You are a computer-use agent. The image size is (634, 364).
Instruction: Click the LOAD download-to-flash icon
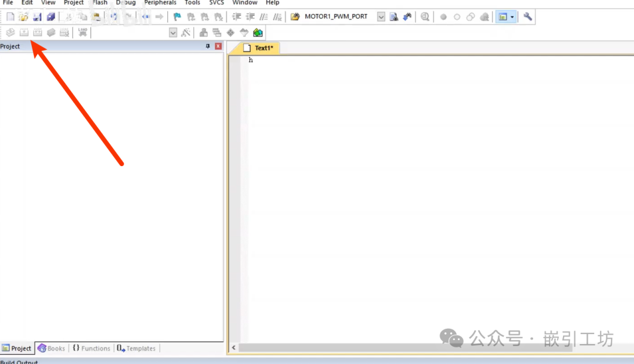[82, 32]
